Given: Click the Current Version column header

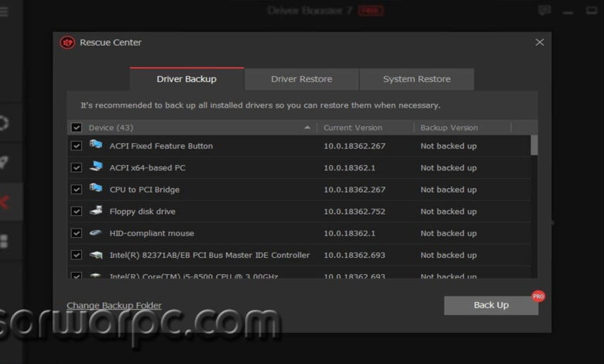Looking at the screenshot, I should click(x=353, y=128).
